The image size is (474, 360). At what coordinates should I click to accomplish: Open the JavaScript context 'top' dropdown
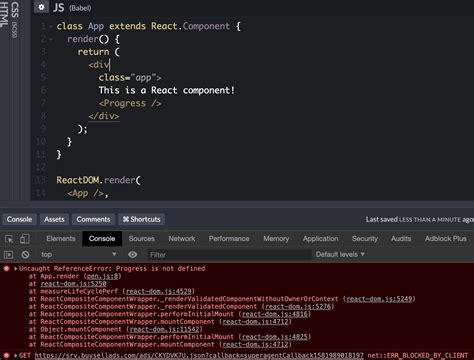(78, 255)
